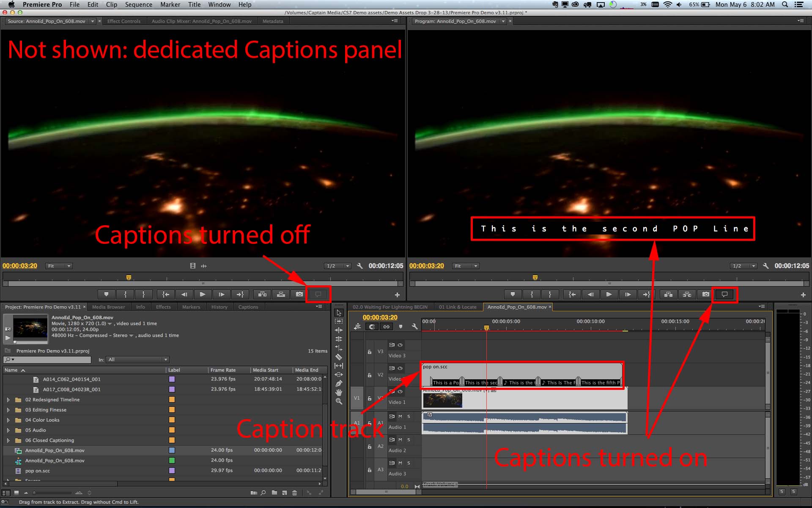Click Overwrite button in Source monitor
This screenshot has height=508, width=812.
tap(281, 294)
